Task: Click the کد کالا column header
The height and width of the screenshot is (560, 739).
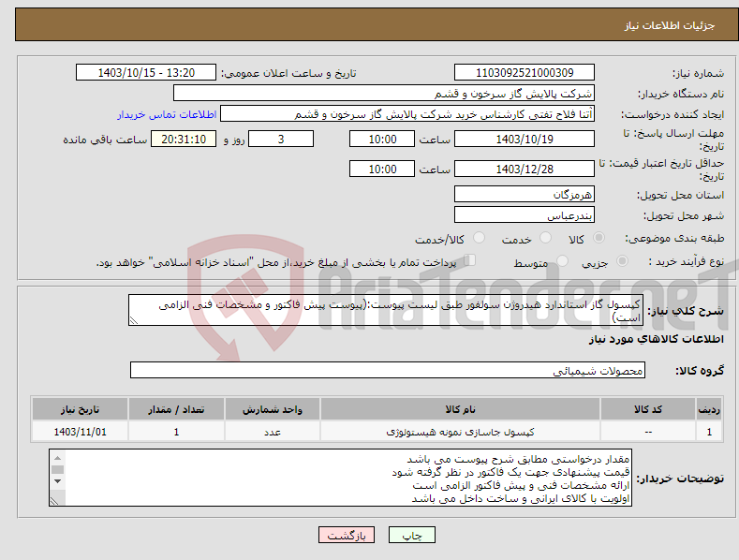Action: coord(648,409)
